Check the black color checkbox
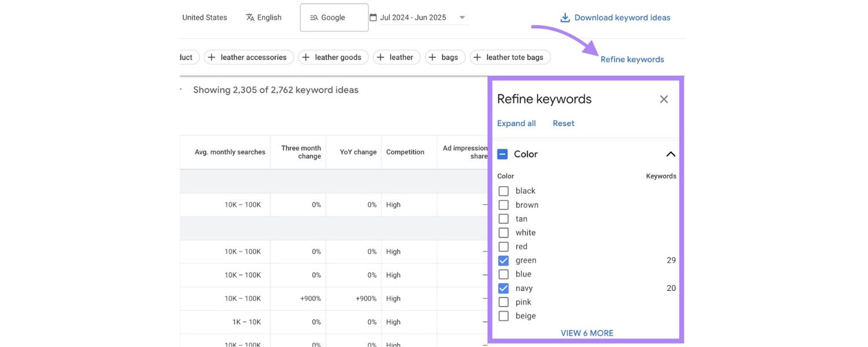 point(503,191)
